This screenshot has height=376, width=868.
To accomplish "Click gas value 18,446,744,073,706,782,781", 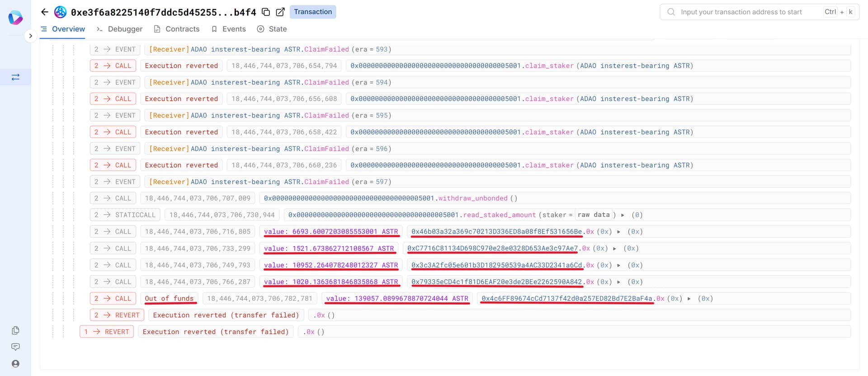I will tap(259, 299).
